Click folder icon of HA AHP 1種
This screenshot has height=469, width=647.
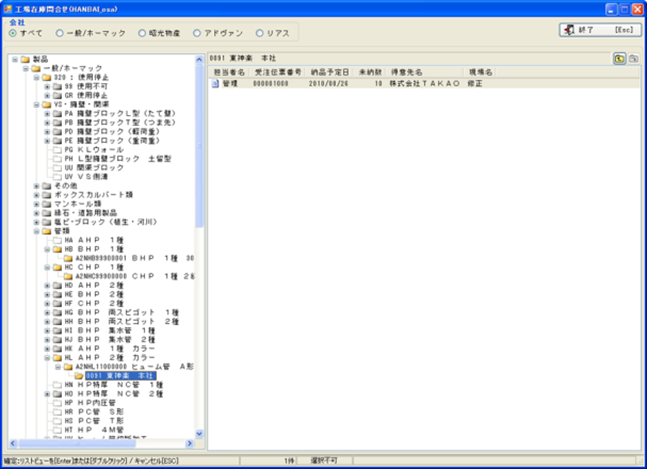57,240
